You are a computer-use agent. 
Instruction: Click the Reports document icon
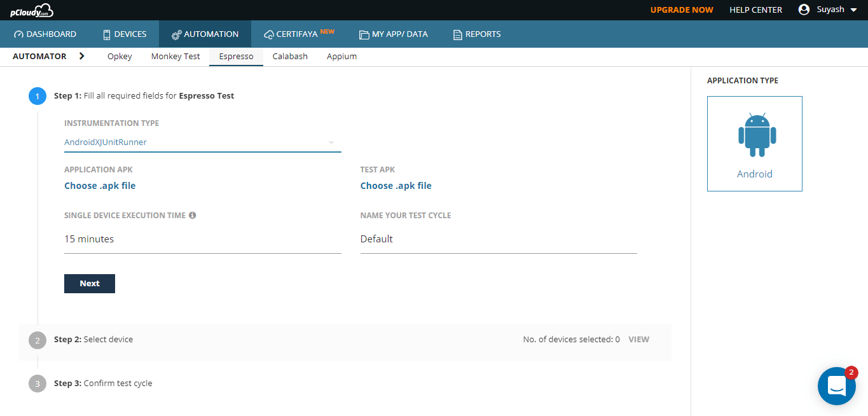click(457, 34)
